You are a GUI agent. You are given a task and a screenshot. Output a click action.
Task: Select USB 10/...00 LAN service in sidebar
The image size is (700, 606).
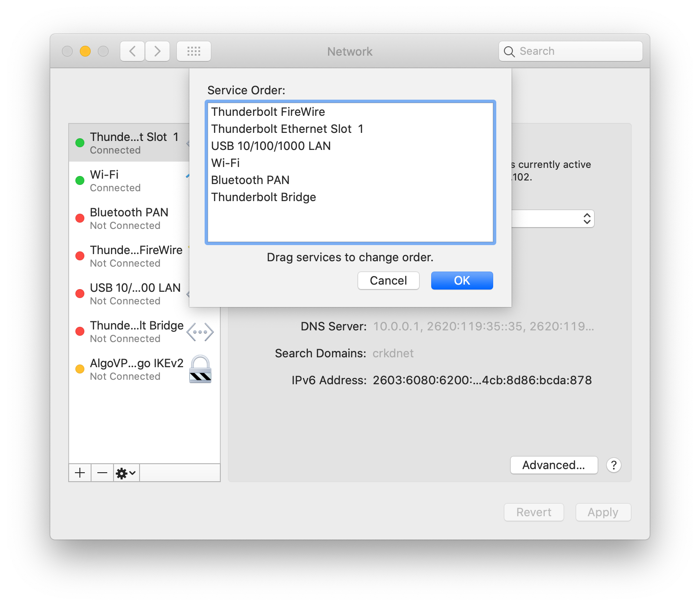[129, 294]
